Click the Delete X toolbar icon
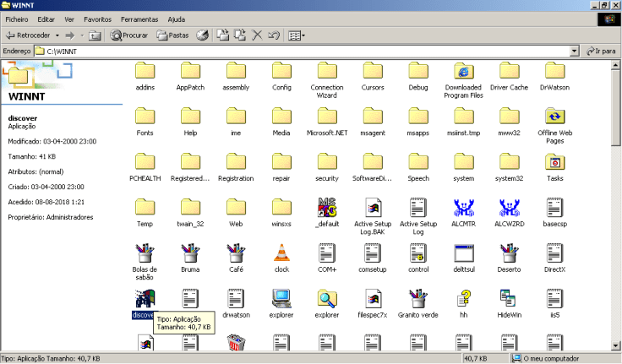 257,35
